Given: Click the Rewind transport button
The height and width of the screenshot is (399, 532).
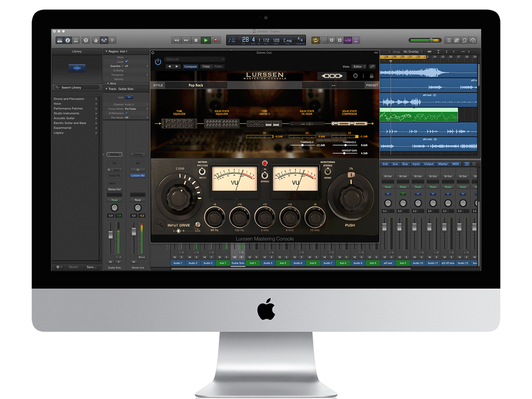Looking at the screenshot, I should pos(176,40).
